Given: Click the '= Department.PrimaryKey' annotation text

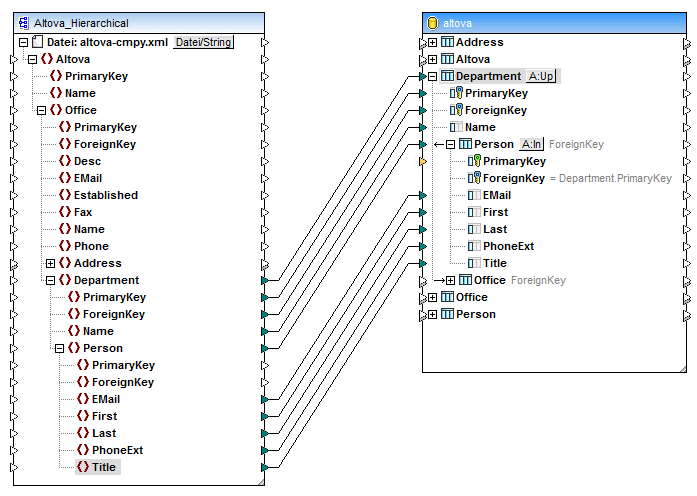Looking at the screenshot, I should pos(611,178).
